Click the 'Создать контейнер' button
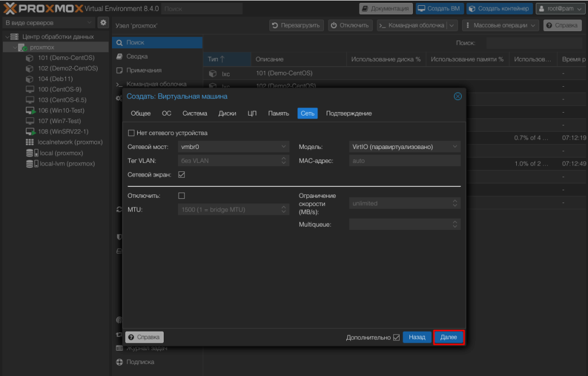This screenshot has width=588, height=376. coord(499,9)
